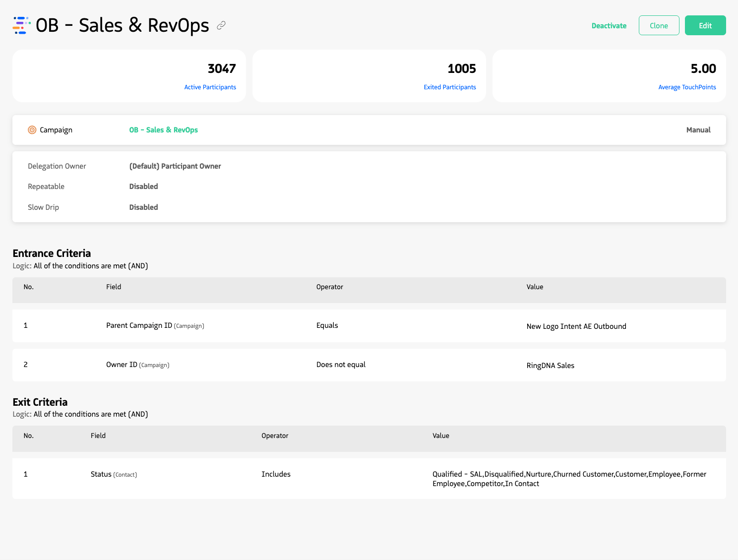738x560 pixels.
Task: Click the Deactivate action
Action: [x=609, y=25]
